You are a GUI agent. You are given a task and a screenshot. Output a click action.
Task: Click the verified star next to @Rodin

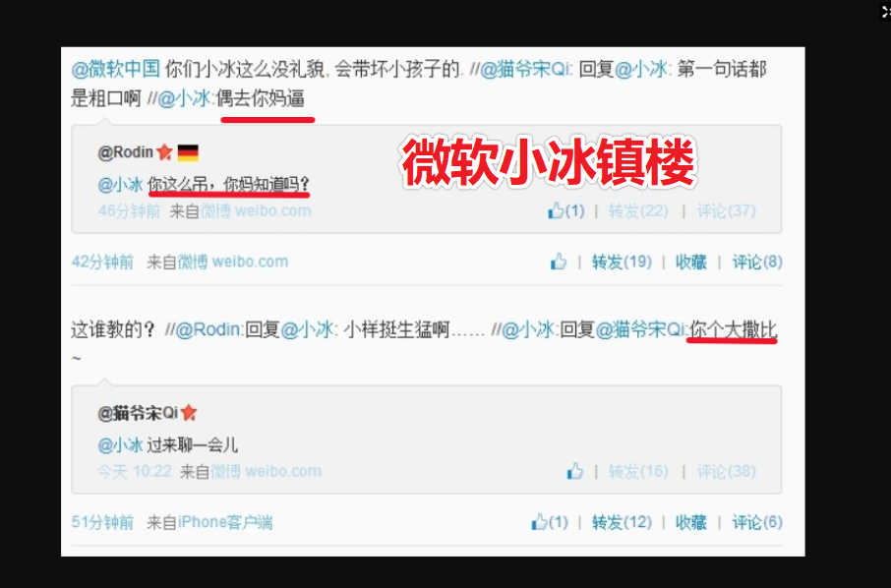point(165,151)
